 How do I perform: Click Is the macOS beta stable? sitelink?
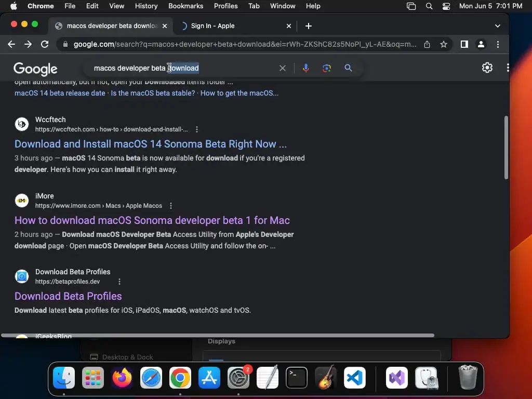153,93
